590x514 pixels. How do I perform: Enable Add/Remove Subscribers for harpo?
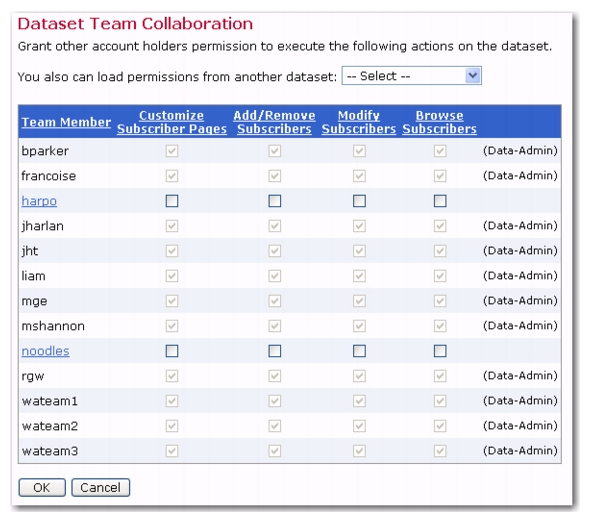[275, 201]
